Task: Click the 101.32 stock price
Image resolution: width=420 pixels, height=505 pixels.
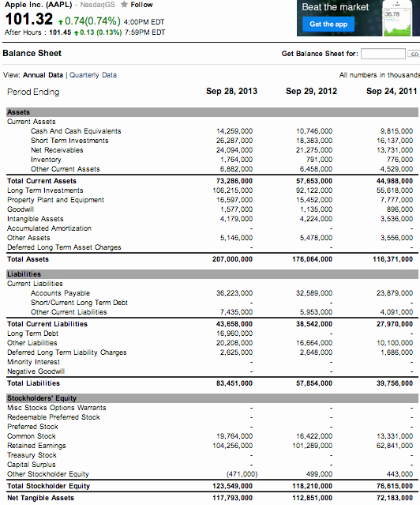Action: pyautogui.click(x=29, y=19)
